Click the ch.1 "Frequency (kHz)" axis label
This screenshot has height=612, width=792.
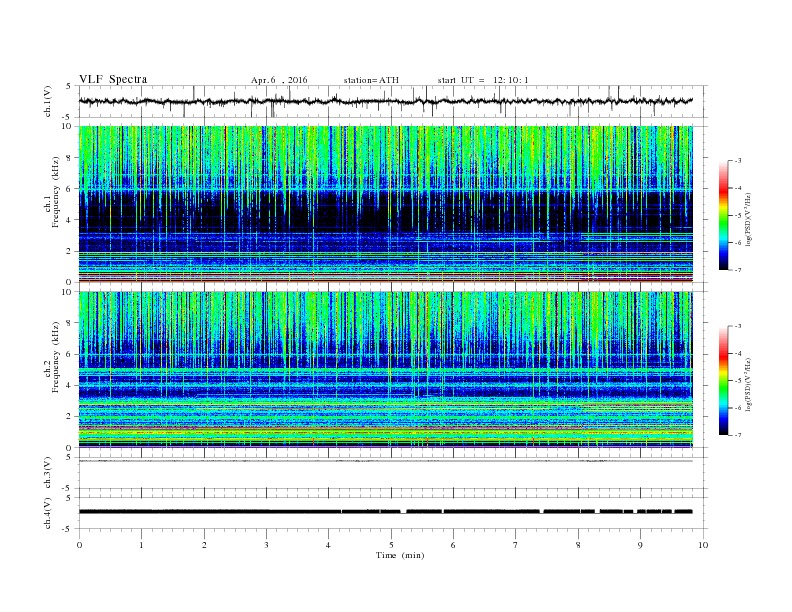56,192
